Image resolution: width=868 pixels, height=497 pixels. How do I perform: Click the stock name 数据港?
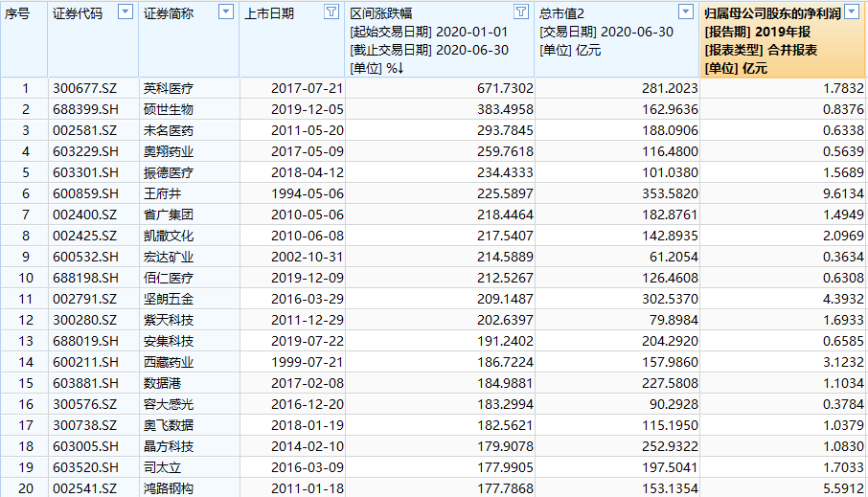coord(162,383)
